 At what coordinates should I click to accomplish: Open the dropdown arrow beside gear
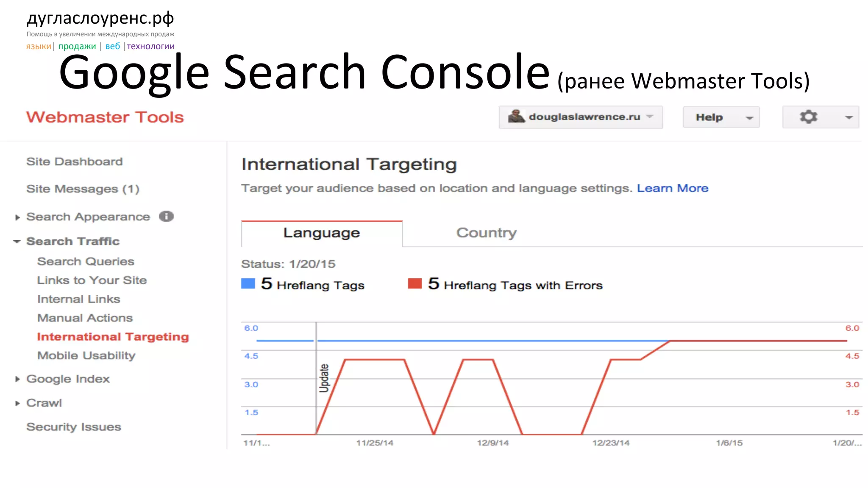(849, 117)
